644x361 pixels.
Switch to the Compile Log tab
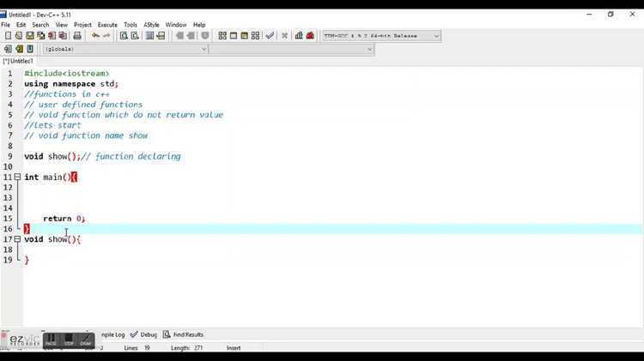coord(112,334)
